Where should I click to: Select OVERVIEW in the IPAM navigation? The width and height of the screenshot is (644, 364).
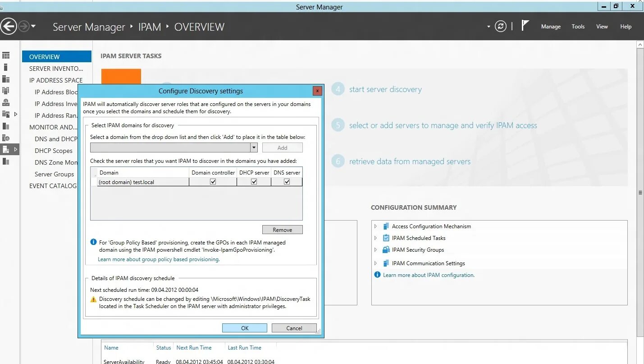pos(57,56)
